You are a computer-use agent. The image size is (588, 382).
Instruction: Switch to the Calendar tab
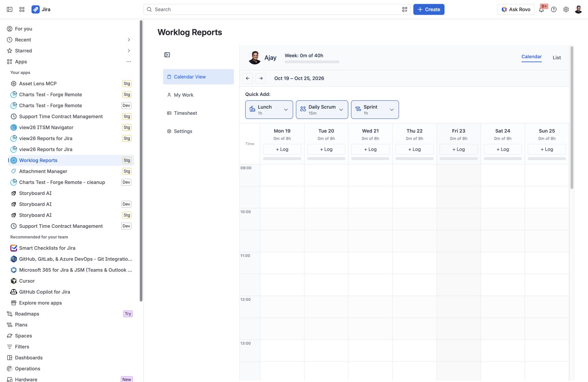click(531, 57)
